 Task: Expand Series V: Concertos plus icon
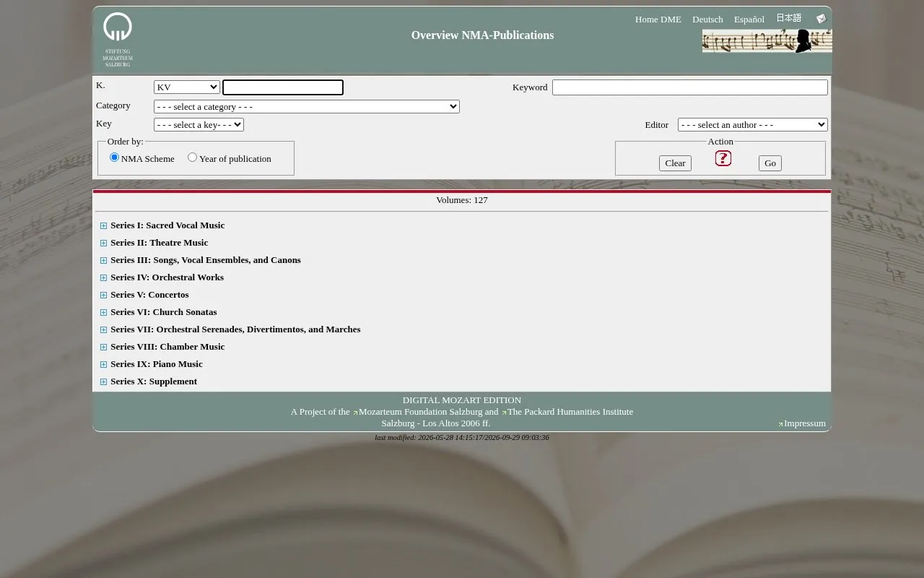click(x=103, y=296)
